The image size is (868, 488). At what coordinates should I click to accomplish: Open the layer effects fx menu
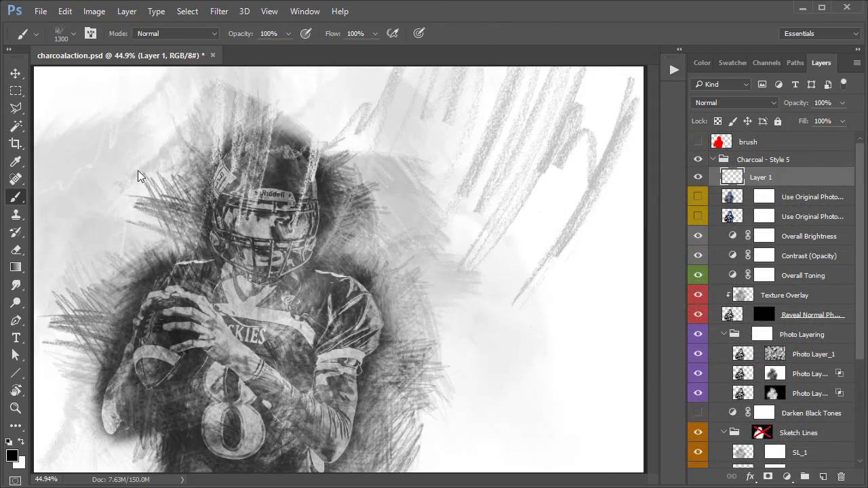[x=750, y=476]
